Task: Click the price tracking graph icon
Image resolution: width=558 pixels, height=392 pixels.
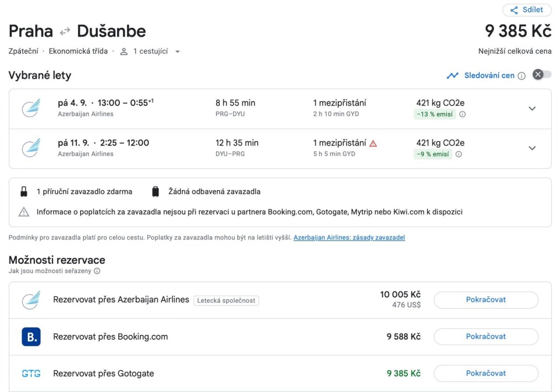Action: click(452, 75)
